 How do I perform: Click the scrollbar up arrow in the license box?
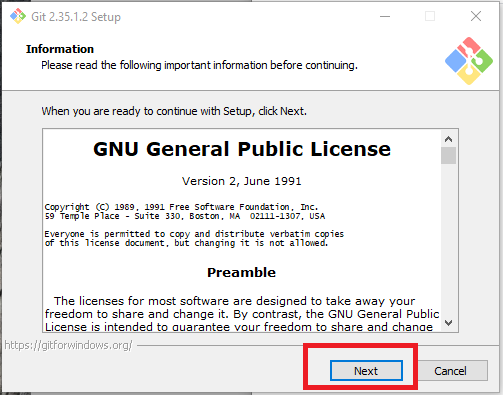point(448,139)
